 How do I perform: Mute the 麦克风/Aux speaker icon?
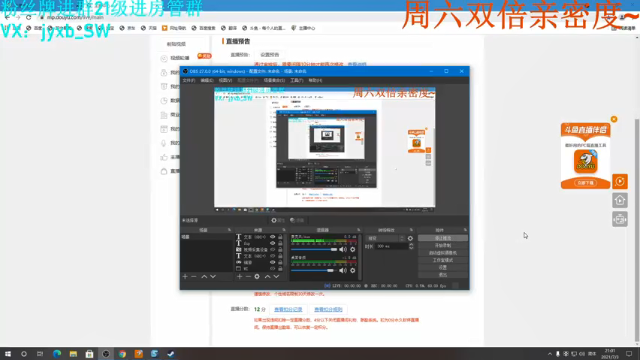pyautogui.click(x=343, y=249)
